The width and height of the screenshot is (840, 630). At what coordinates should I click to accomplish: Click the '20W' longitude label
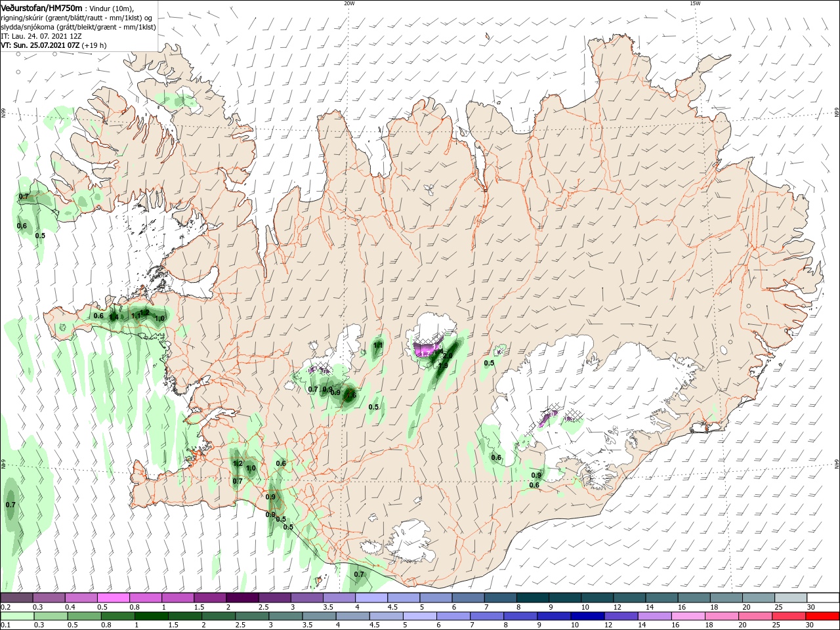[349, 3]
